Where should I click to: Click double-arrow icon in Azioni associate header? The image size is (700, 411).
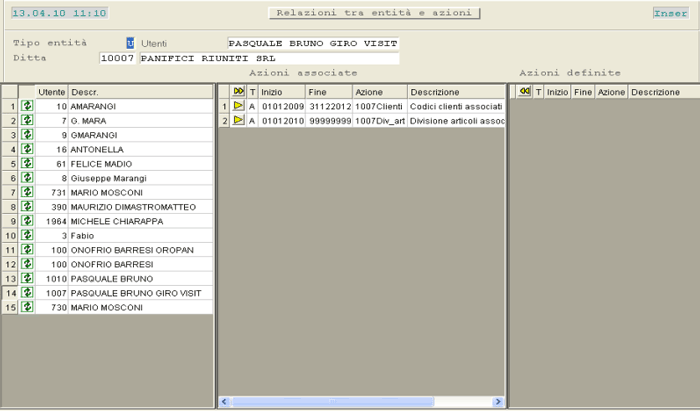tap(238, 91)
